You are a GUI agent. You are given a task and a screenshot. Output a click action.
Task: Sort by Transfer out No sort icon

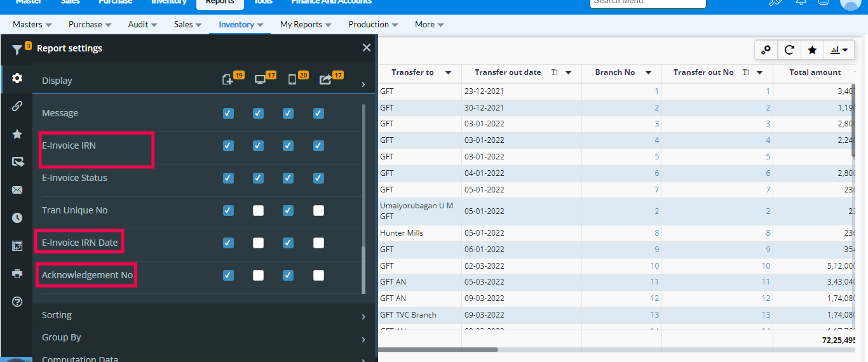pyautogui.click(x=746, y=72)
